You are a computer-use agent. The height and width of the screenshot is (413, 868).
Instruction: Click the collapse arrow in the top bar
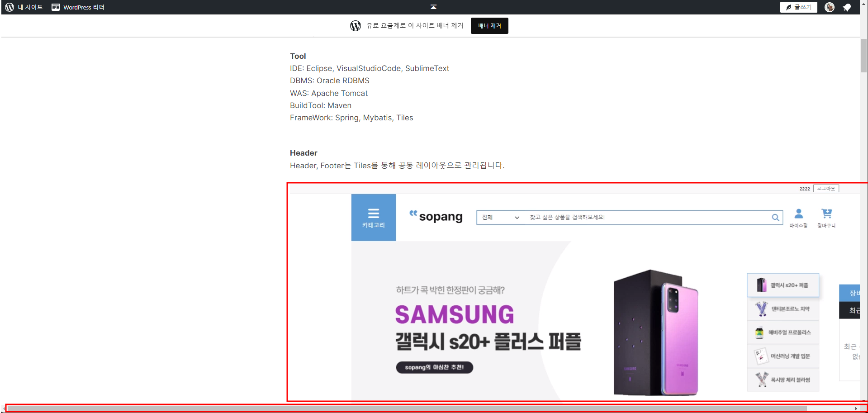[x=433, y=7]
